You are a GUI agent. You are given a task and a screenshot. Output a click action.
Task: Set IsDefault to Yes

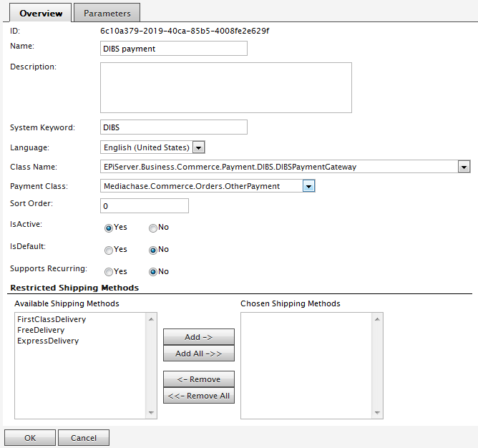click(109, 250)
